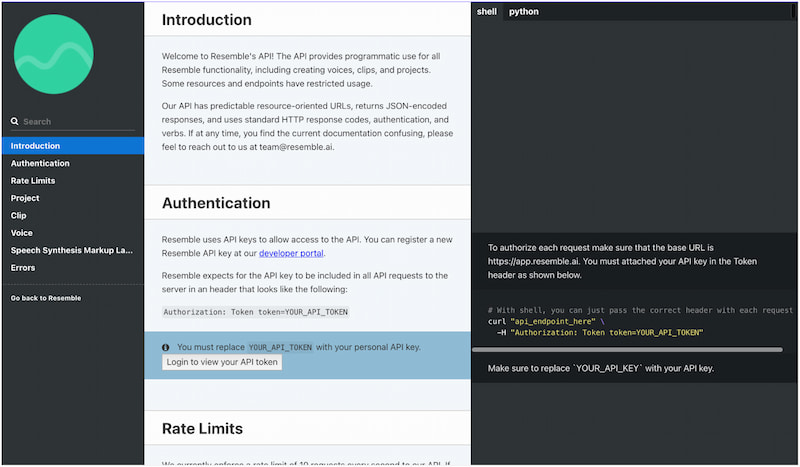
Task: Jump to Errors in the sidebar
Action: point(23,268)
